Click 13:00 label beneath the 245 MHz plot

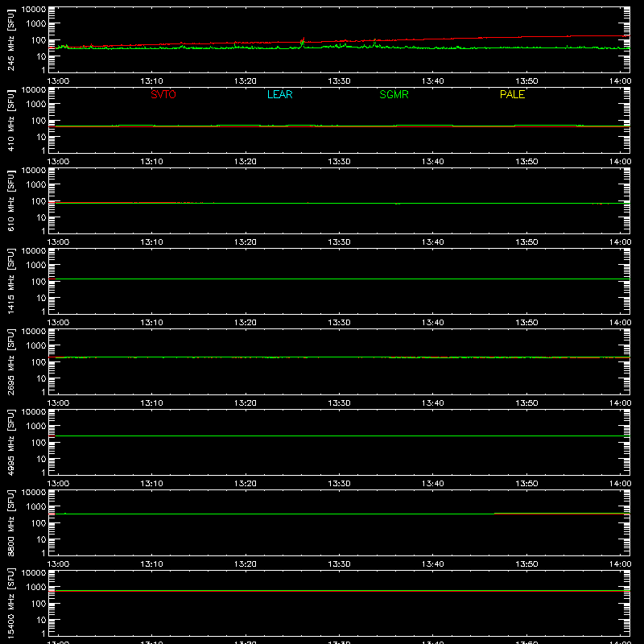click(58, 81)
